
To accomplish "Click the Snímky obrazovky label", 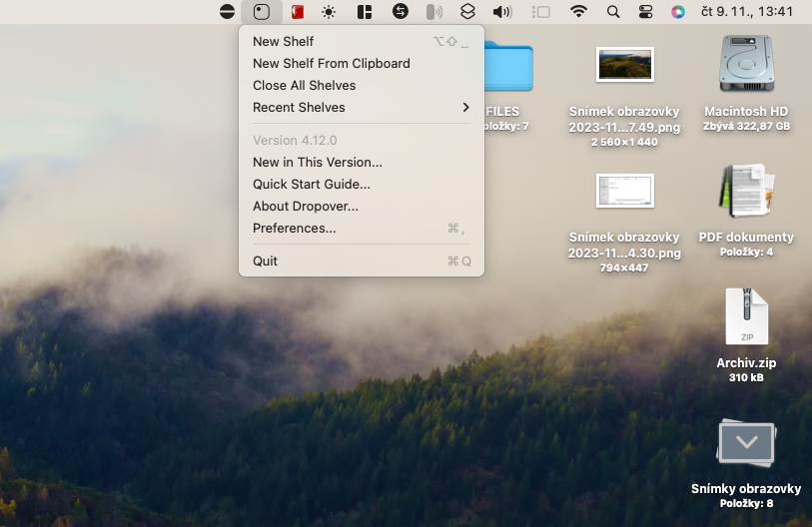I will tap(746, 489).
